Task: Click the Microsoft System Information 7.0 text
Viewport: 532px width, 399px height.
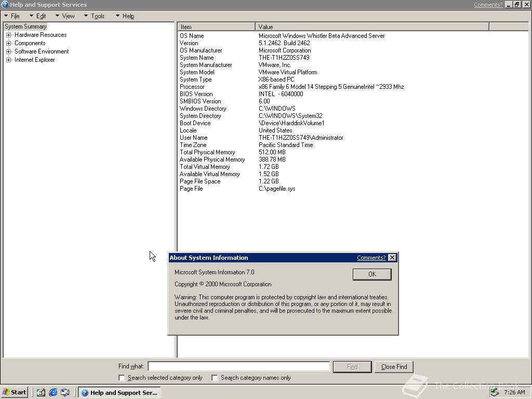Action: point(215,272)
